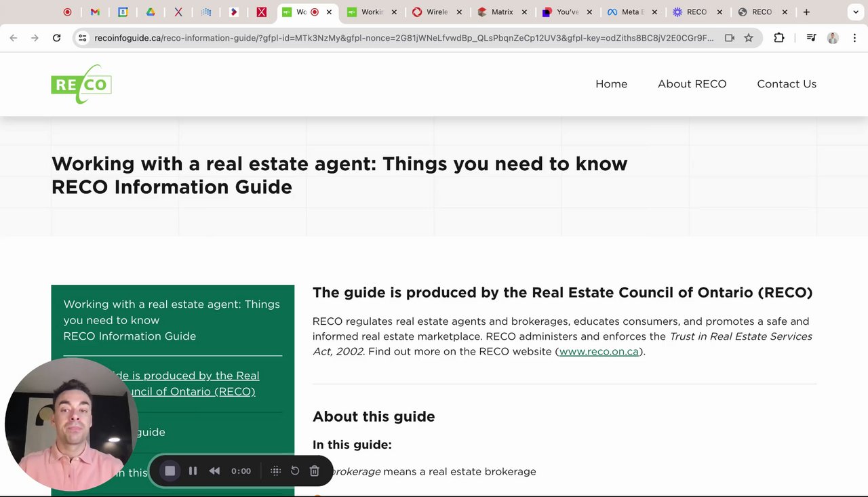The width and height of the screenshot is (868, 497).
Task: Open the Extensions puzzle icon
Action: click(779, 38)
